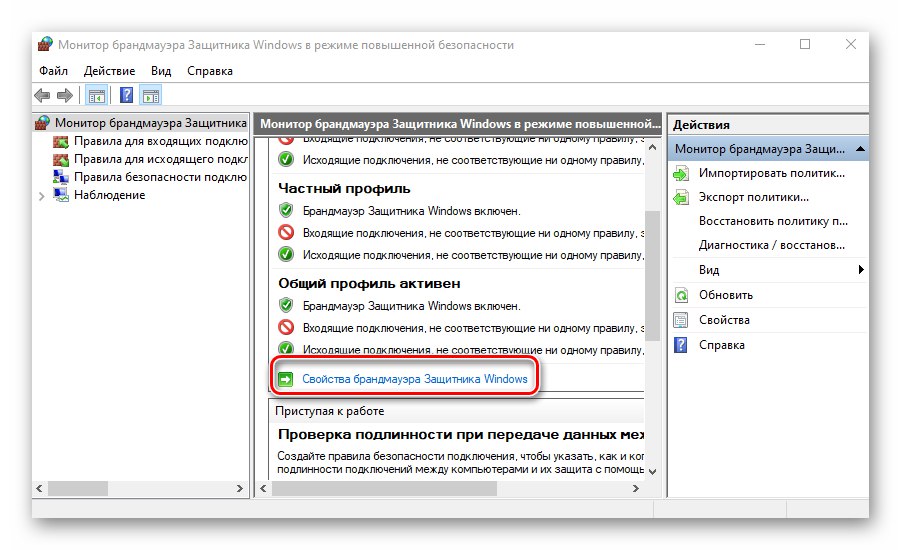Click the Приступая к работе section header
The width and height of the screenshot is (901, 550).
click(x=330, y=411)
